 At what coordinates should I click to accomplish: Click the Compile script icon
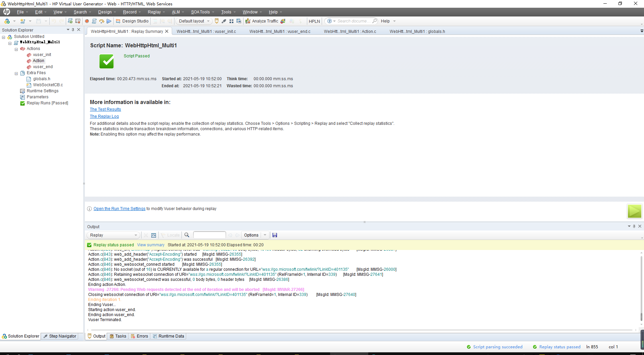pos(94,21)
